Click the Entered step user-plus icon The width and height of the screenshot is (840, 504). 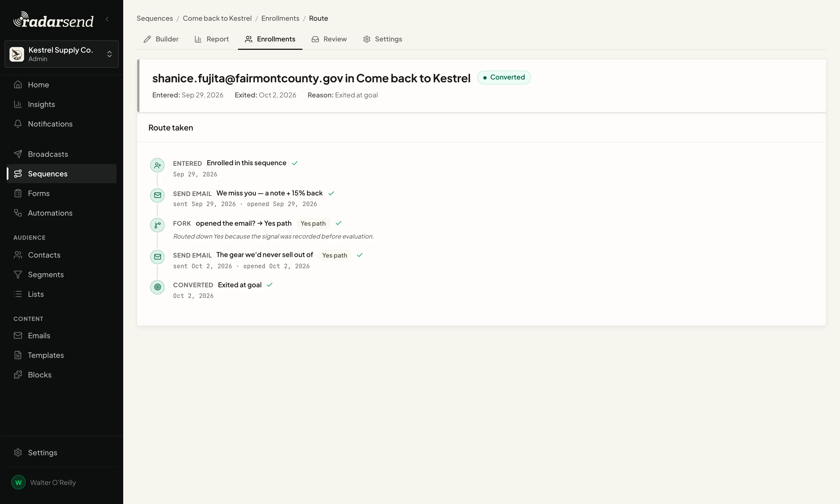point(158,165)
